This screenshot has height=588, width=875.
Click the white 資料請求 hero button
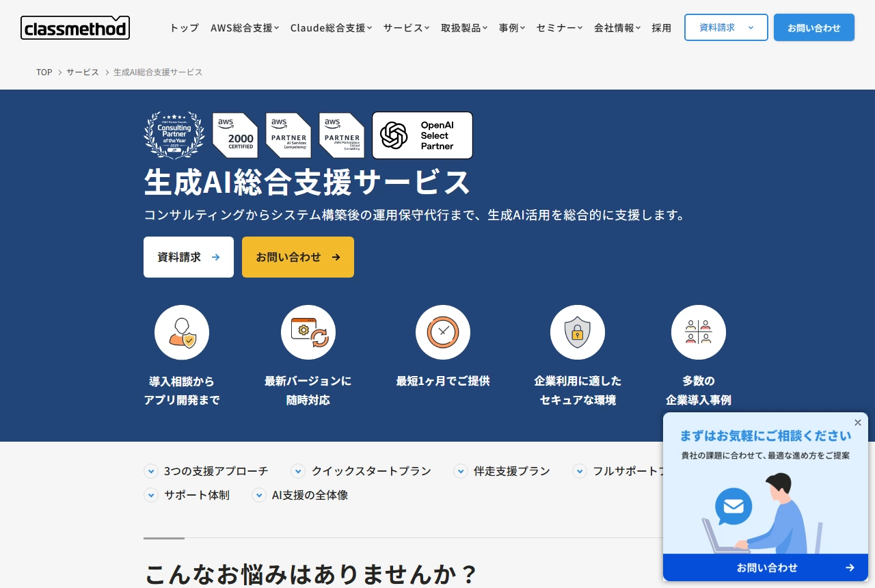point(189,257)
